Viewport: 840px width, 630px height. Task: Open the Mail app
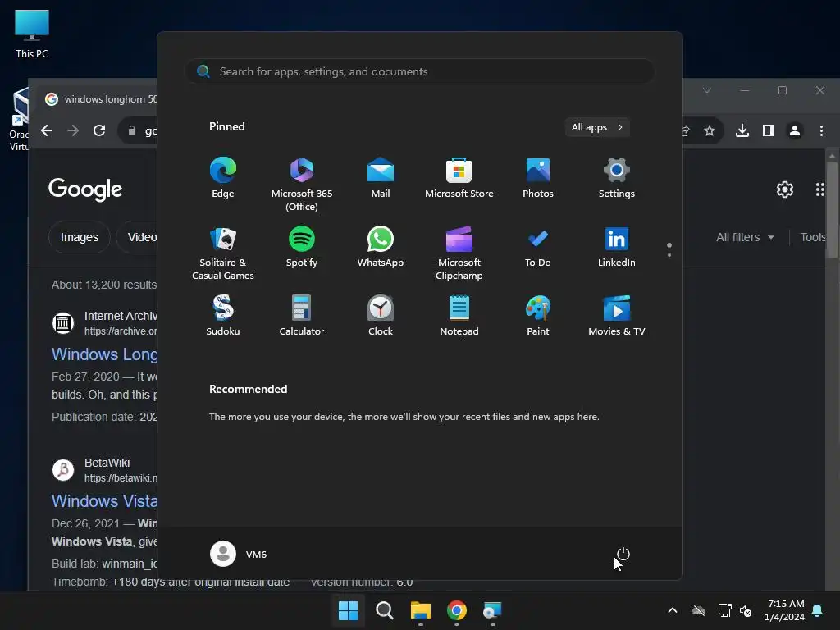click(381, 178)
